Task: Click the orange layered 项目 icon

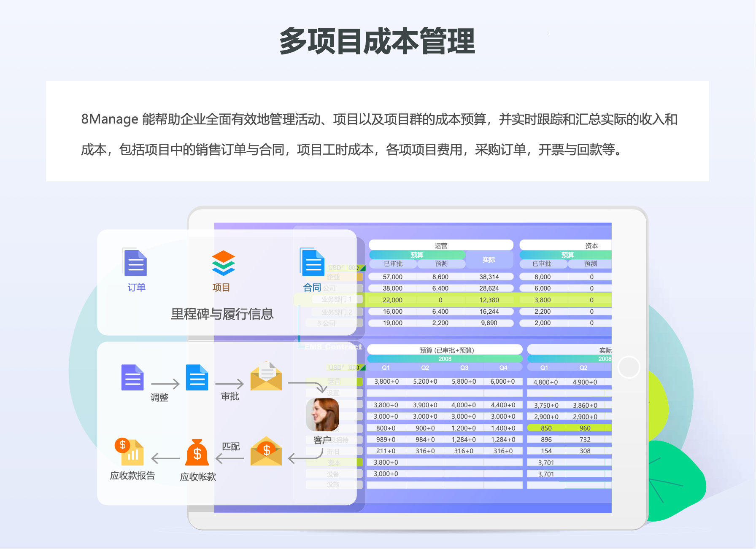Action: tap(223, 263)
